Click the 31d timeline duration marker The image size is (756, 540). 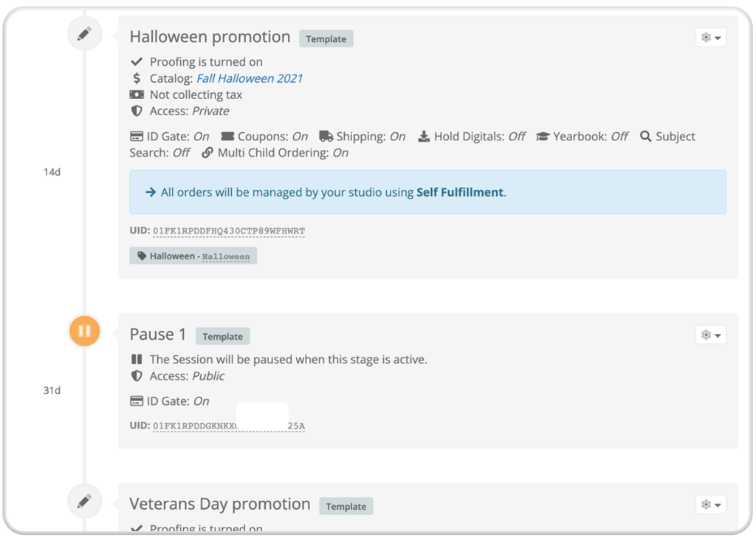point(52,390)
